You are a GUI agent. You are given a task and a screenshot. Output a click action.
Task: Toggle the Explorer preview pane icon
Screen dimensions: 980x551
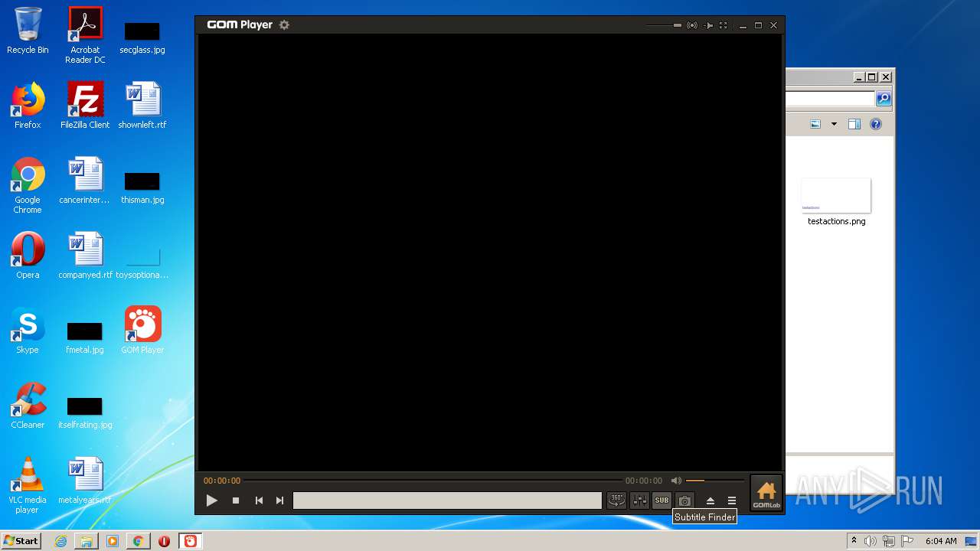pyautogui.click(x=854, y=124)
